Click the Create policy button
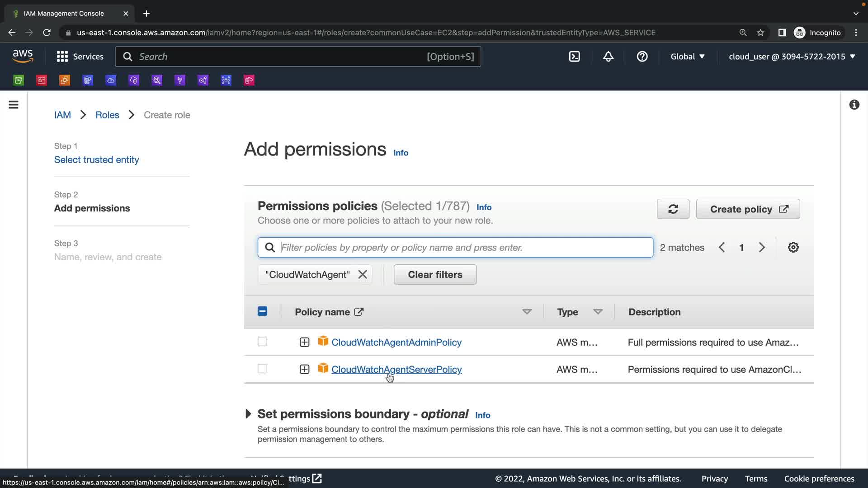This screenshot has width=868, height=488. (x=748, y=209)
